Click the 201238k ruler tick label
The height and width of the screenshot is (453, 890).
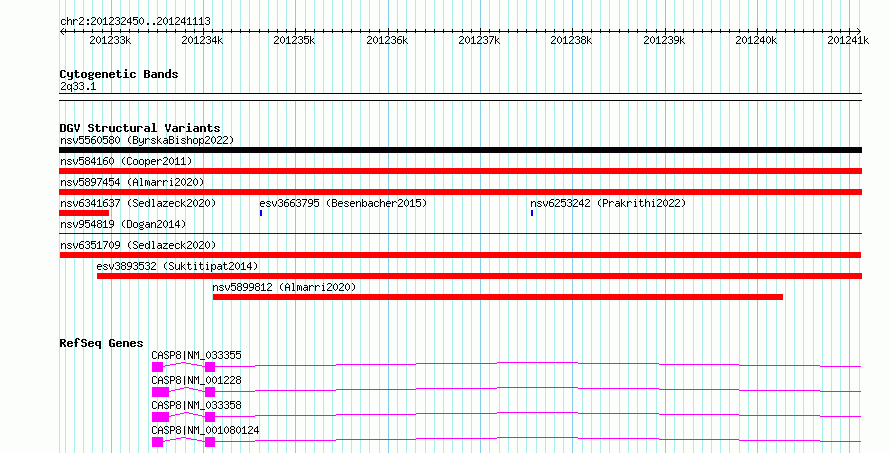tap(571, 40)
